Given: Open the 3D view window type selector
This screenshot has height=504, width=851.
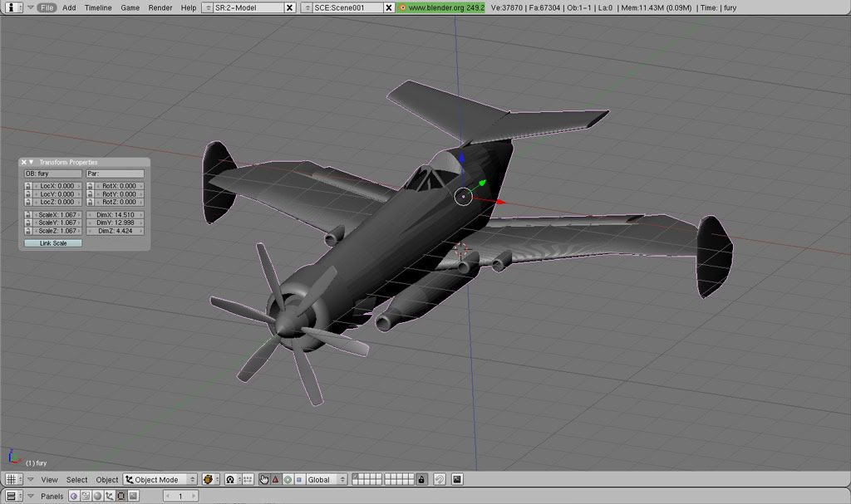Looking at the screenshot, I should (13, 480).
